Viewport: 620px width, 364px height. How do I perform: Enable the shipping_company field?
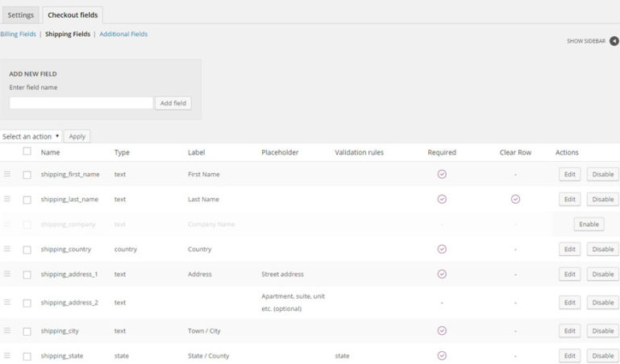coord(589,224)
